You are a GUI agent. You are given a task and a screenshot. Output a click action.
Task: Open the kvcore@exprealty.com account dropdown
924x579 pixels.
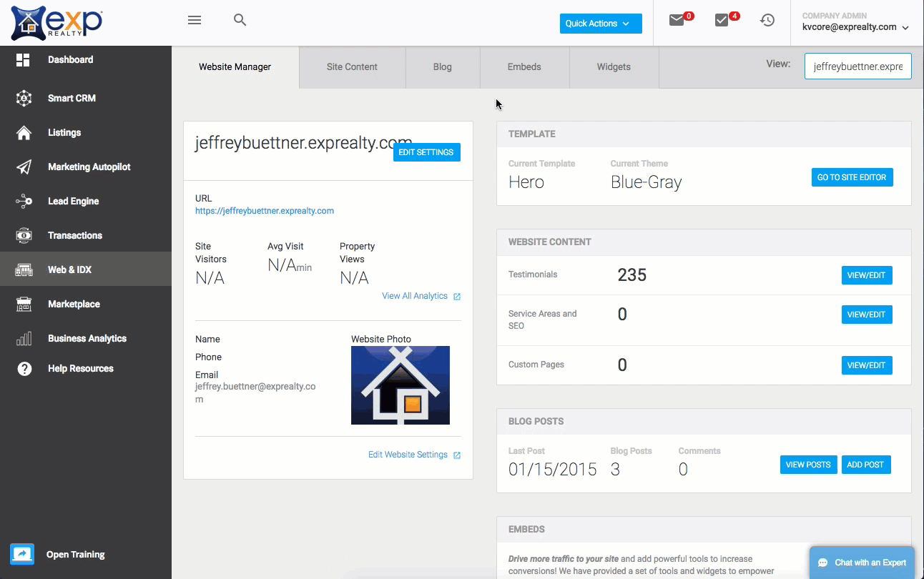pos(855,27)
